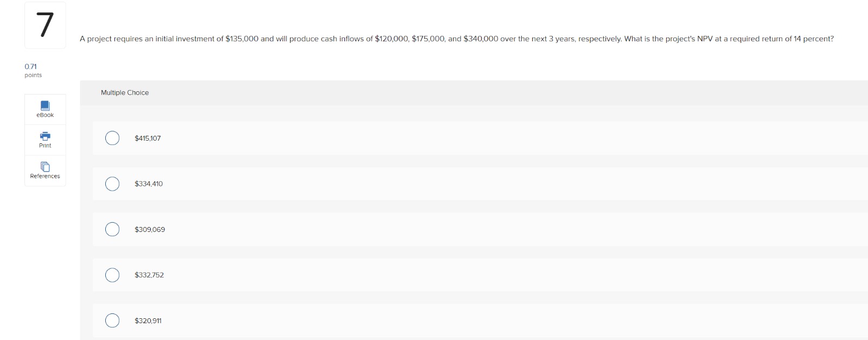
Task: Choose the $309,069 radio button
Action: click(112, 229)
